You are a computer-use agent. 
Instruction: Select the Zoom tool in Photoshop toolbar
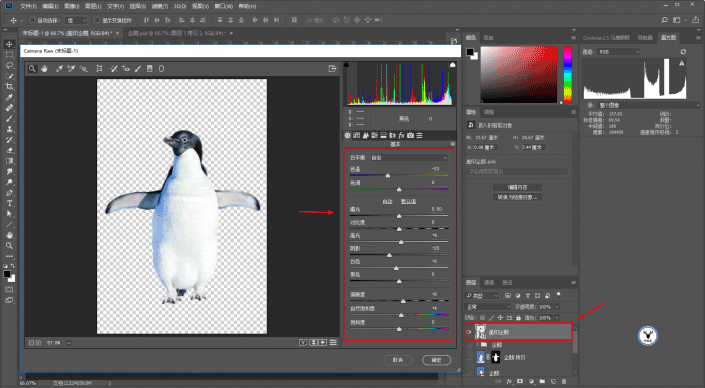point(9,246)
